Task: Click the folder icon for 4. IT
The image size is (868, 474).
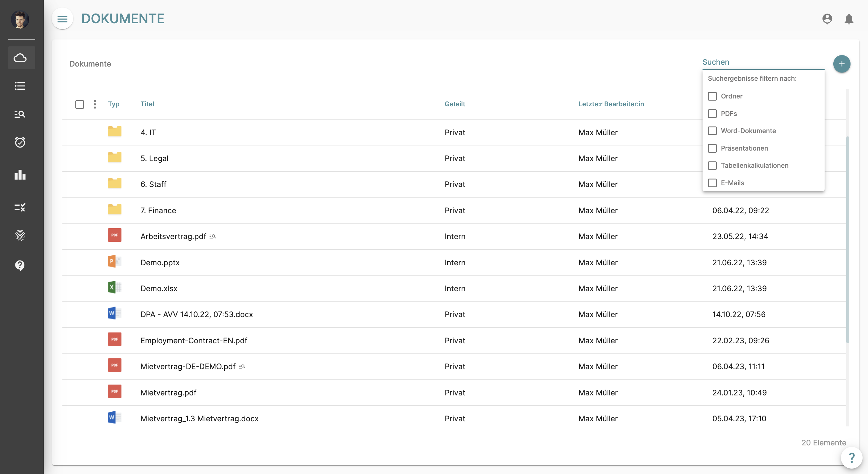Action: coord(115,131)
